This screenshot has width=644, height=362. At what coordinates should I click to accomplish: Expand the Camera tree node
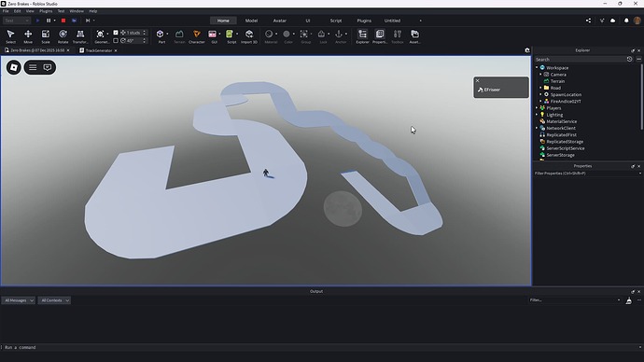[x=540, y=75]
